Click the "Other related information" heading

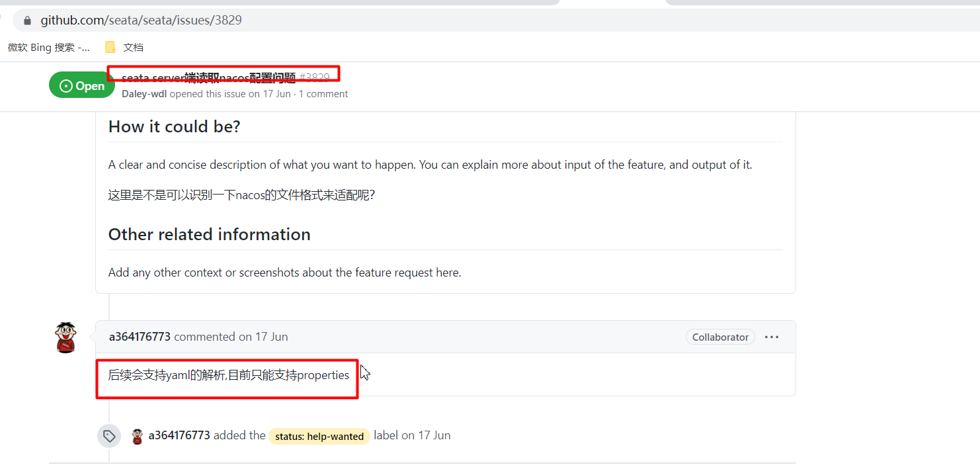pos(209,234)
